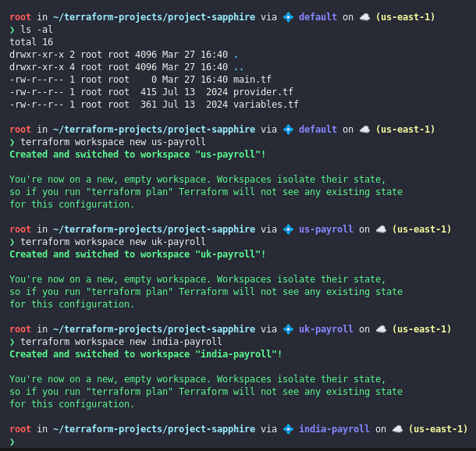Click the 'provider.tf' file name
Image resolution: width=476 pixels, height=451 pixels.
(x=263, y=92)
